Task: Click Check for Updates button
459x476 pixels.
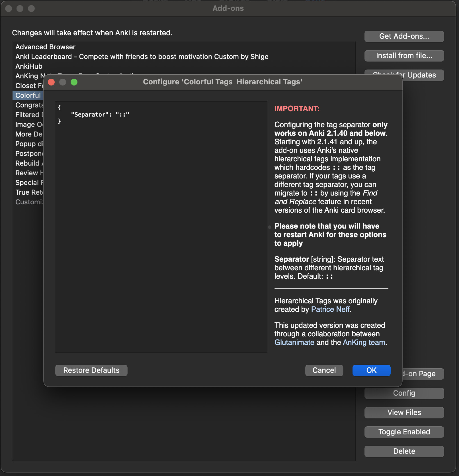Action: point(421,75)
